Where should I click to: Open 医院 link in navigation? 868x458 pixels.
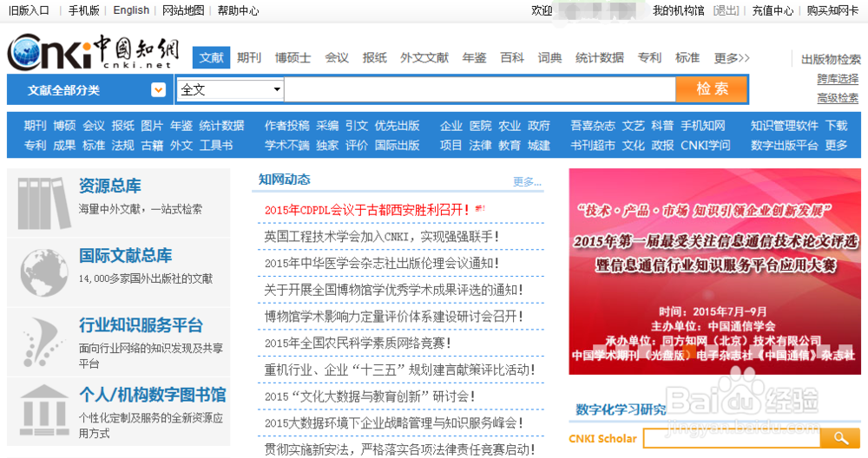[x=480, y=126]
